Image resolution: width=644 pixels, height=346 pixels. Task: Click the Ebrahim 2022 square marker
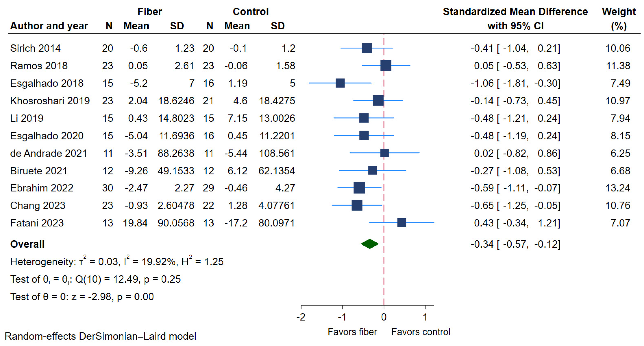(x=359, y=188)
